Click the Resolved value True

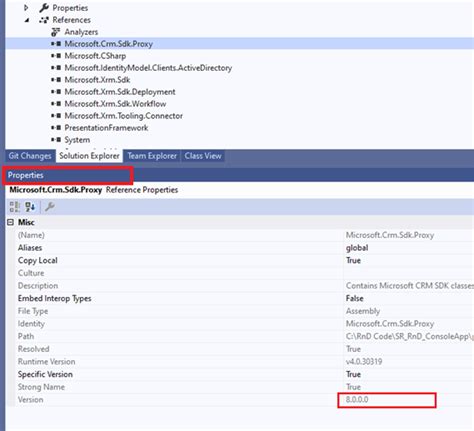(x=353, y=349)
